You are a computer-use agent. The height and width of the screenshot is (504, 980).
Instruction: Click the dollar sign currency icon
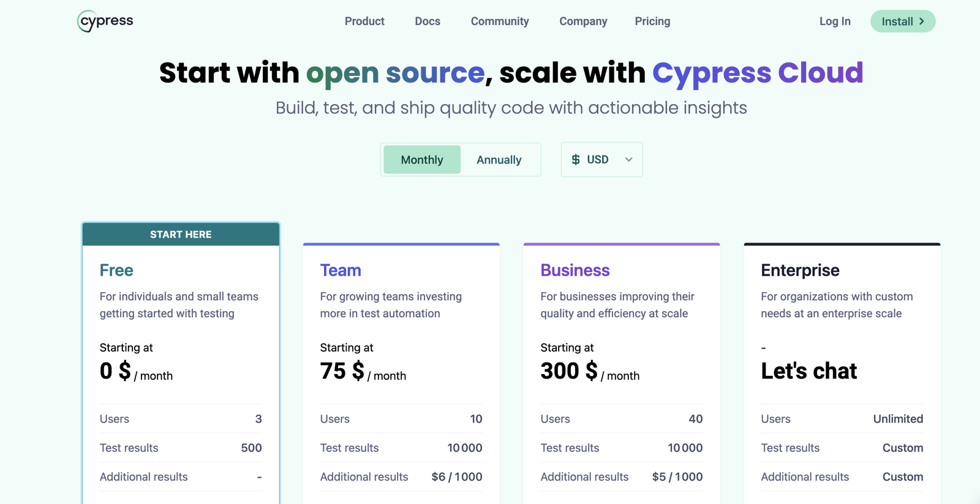click(576, 160)
